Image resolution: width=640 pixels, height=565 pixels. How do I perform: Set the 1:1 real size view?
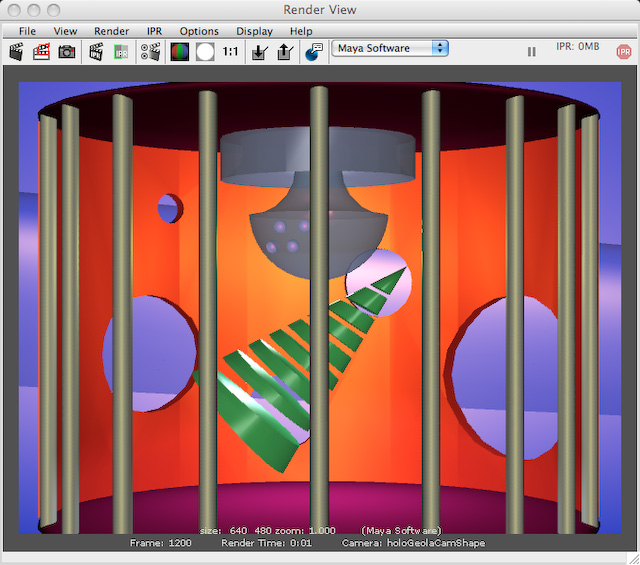point(231,51)
